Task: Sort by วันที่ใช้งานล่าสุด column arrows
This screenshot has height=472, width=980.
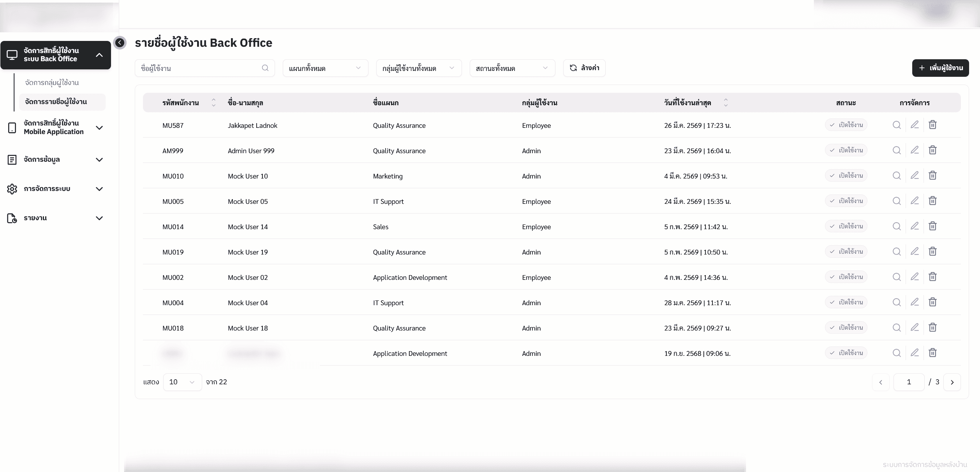Action: 726,103
